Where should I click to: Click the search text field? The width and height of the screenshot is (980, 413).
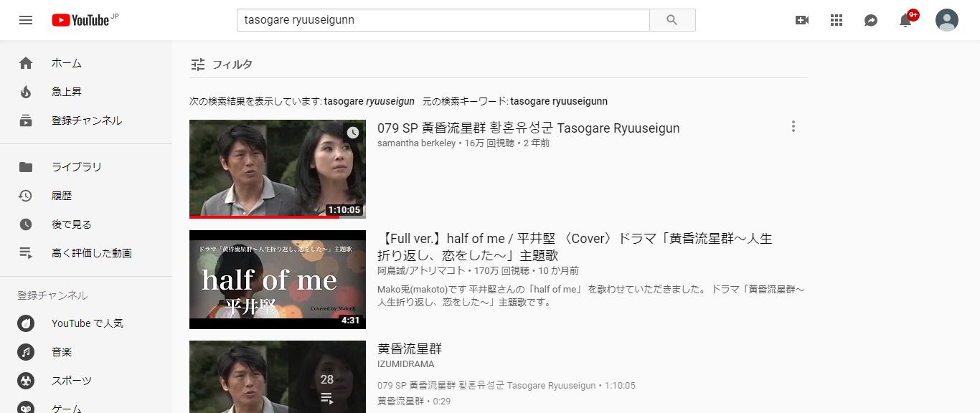click(443, 20)
